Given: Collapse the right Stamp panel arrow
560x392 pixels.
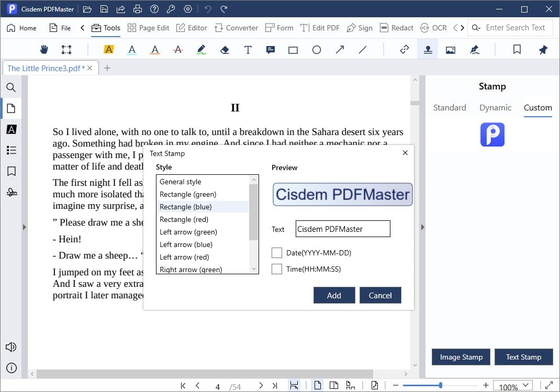Looking at the screenshot, I should (x=423, y=227).
